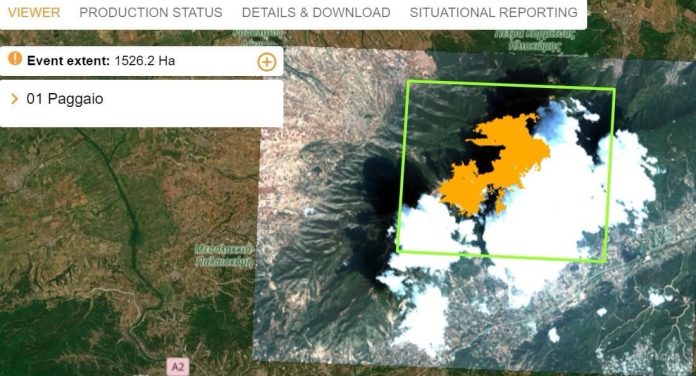
Task: Click the plus icon beside Event extent
Action: click(x=266, y=62)
